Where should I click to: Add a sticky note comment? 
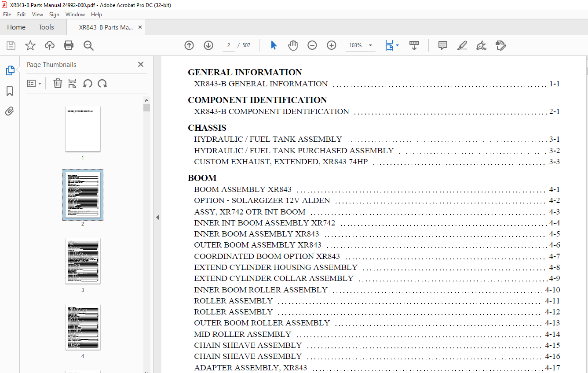pos(443,45)
